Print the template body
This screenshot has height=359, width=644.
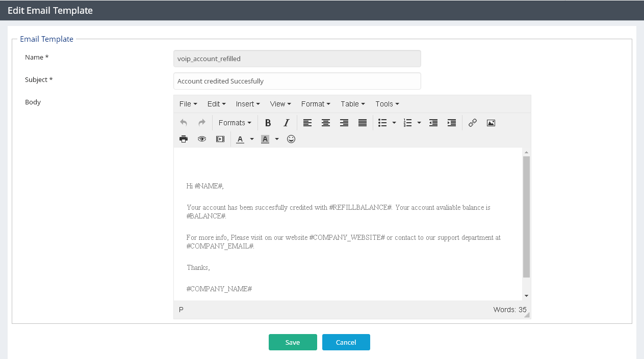(x=184, y=139)
